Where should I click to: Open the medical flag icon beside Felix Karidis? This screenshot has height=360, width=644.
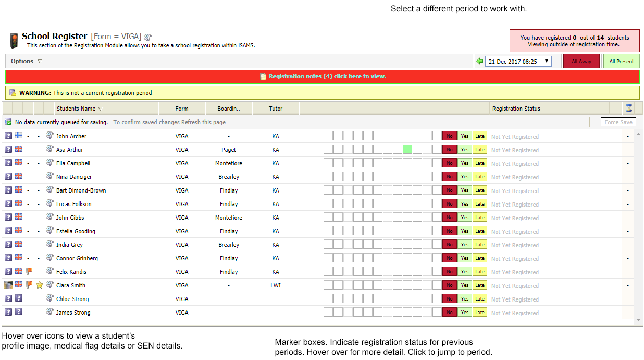click(x=29, y=271)
